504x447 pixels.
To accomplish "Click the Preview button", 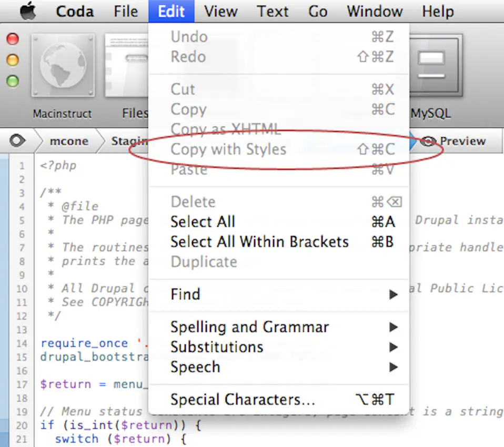I will 462,141.
